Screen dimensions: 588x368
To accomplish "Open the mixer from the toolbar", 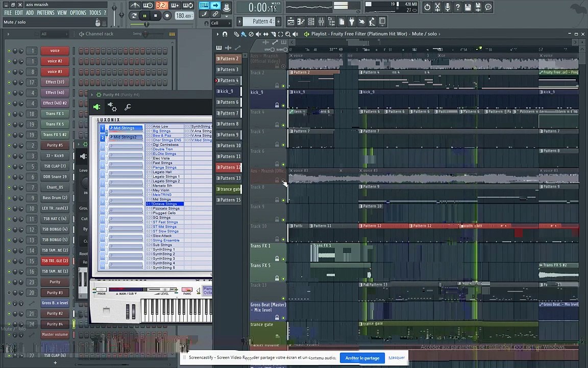I will 321,21.
